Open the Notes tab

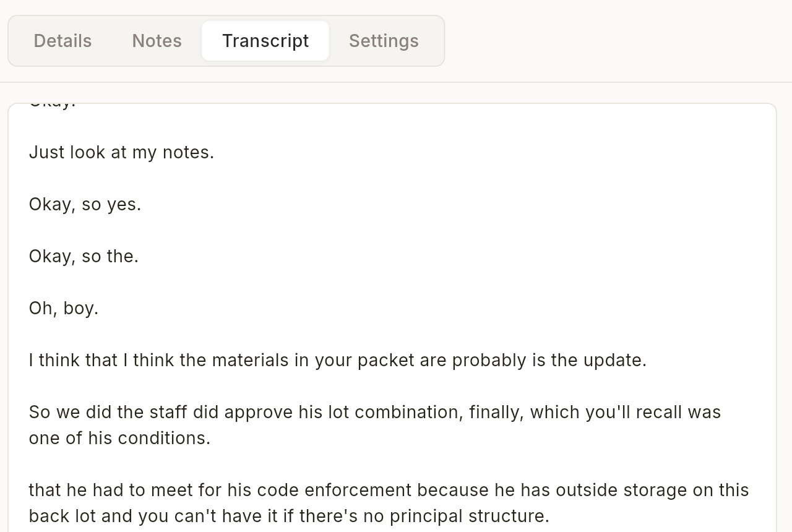pyautogui.click(x=156, y=41)
